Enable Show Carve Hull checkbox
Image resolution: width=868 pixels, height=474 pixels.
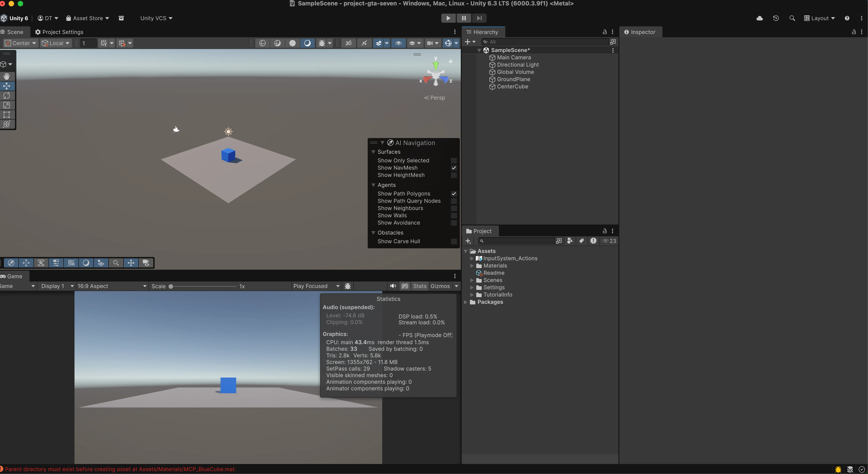(454, 241)
